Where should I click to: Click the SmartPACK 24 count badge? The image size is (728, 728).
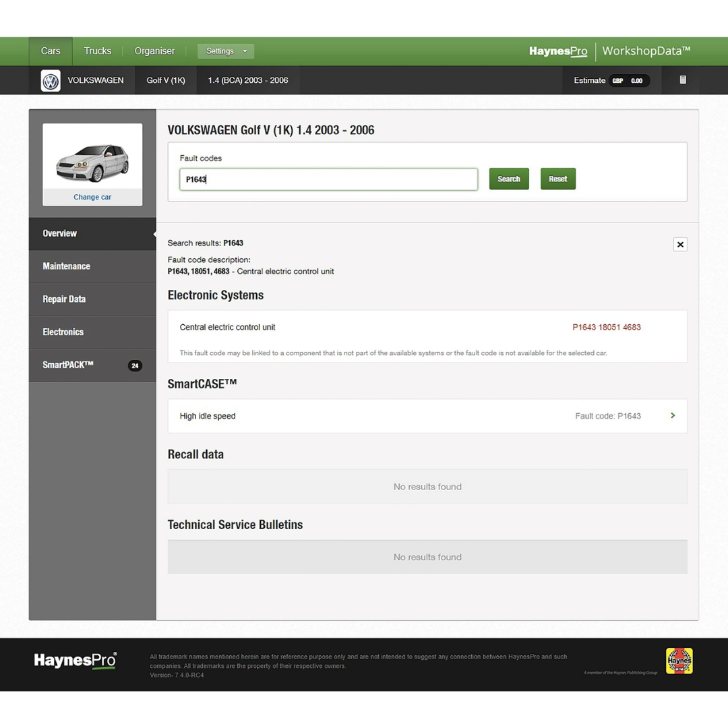pos(135,366)
